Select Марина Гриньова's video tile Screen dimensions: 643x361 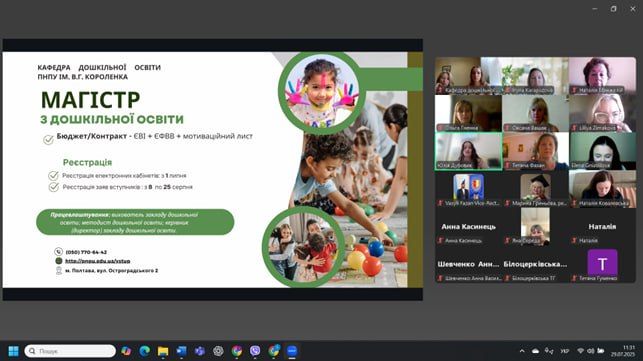point(535,189)
